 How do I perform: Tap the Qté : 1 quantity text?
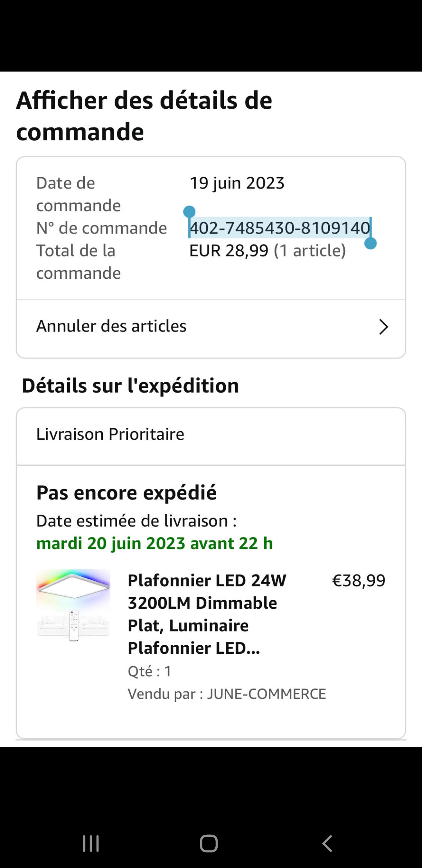(x=149, y=671)
